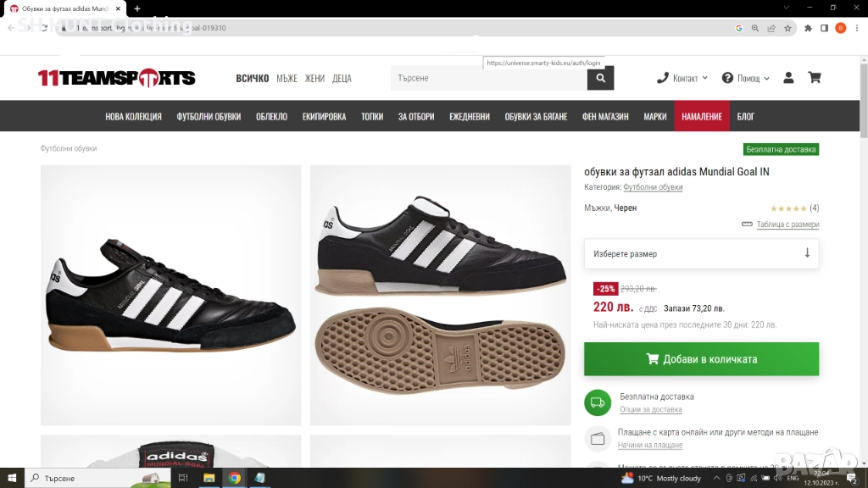
Task: Expand the Помощ dropdown menu
Action: point(746,78)
